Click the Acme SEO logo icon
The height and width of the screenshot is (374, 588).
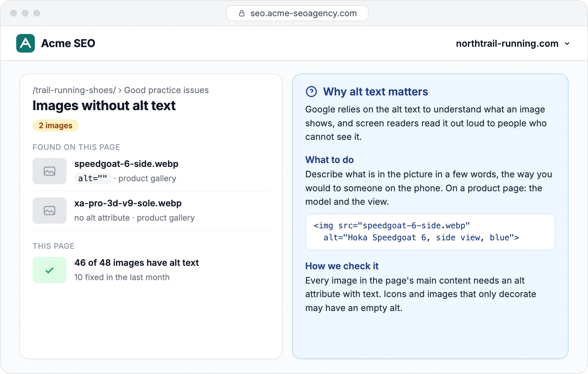tap(26, 43)
